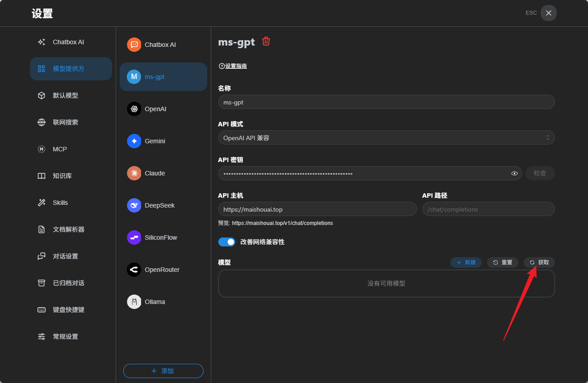Image resolution: width=588 pixels, height=383 pixels.
Task: Click the orange Chatbox AI provider logo
Action: pos(134,45)
